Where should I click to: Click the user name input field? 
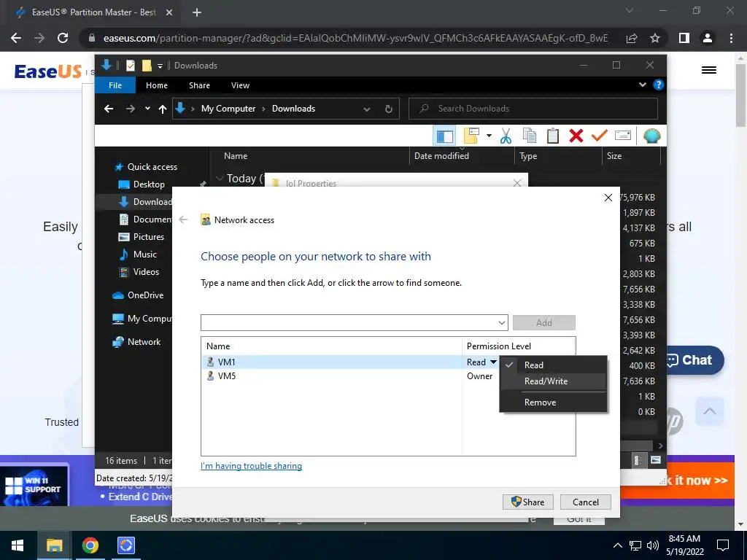pos(349,323)
